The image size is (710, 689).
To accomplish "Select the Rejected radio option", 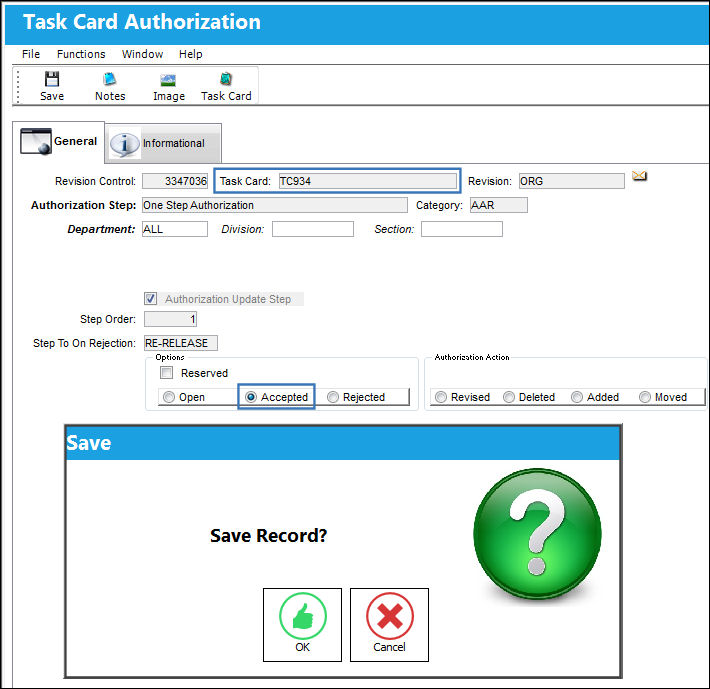I will 333,397.
